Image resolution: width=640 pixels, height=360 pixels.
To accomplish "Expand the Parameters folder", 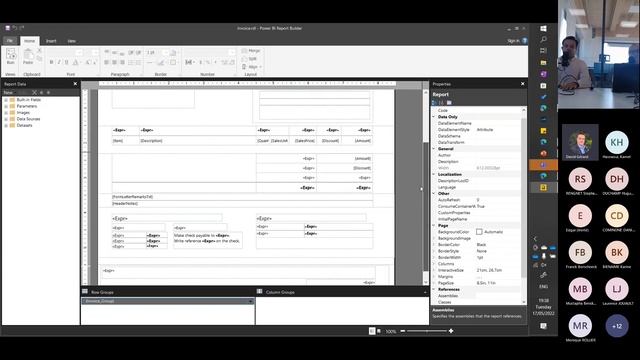I will [6, 106].
